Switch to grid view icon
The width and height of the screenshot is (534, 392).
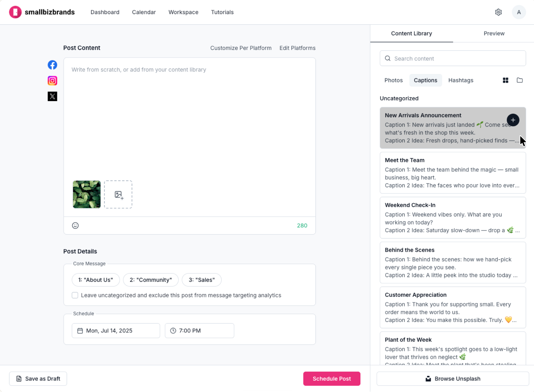505,80
